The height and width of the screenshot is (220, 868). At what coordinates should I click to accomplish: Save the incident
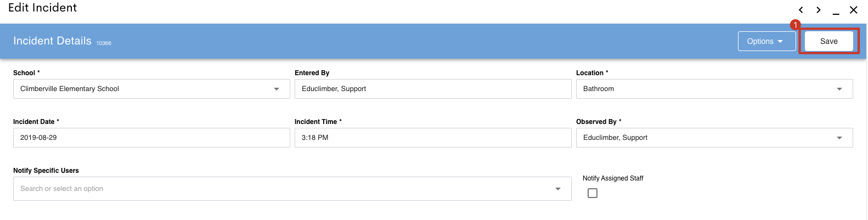point(829,41)
